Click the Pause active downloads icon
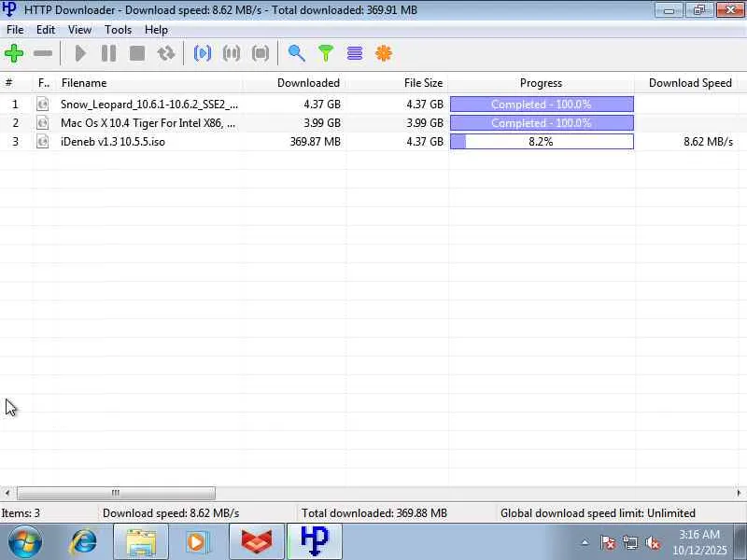This screenshot has height=560, width=747. [232, 53]
